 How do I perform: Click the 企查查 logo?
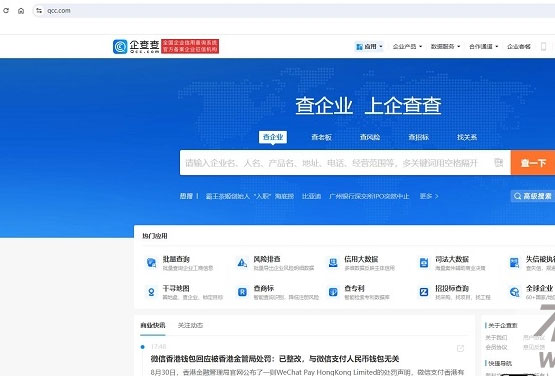click(x=136, y=46)
